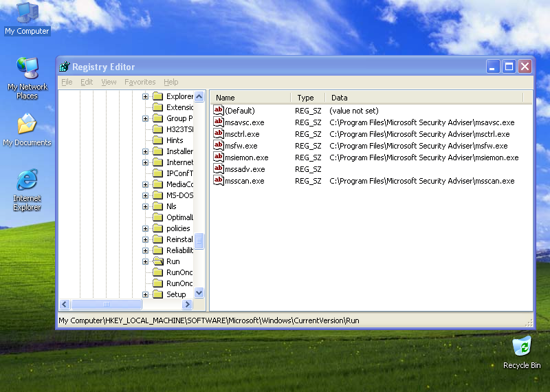550x392 pixels.
Task: Expand the Group Policy key
Action: click(x=145, y=118)
